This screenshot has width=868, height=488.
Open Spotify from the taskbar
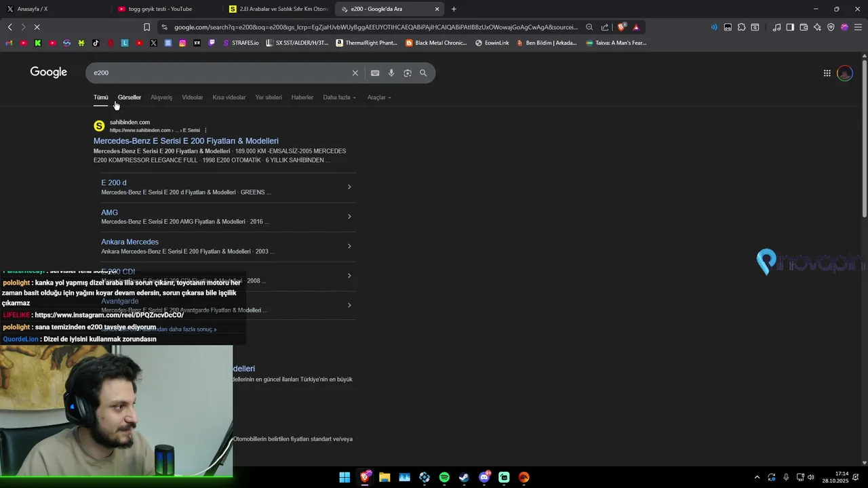[x=444, y=477]
